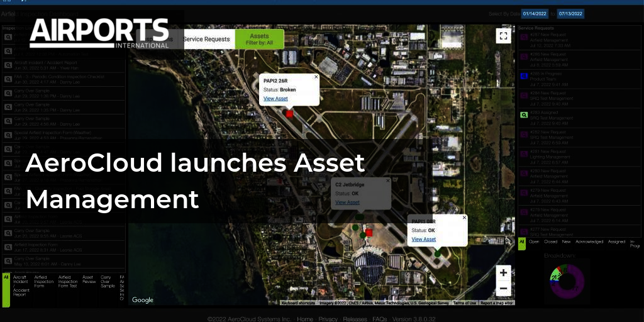
Task: Zoom out of the map
Action: [503, 289]
